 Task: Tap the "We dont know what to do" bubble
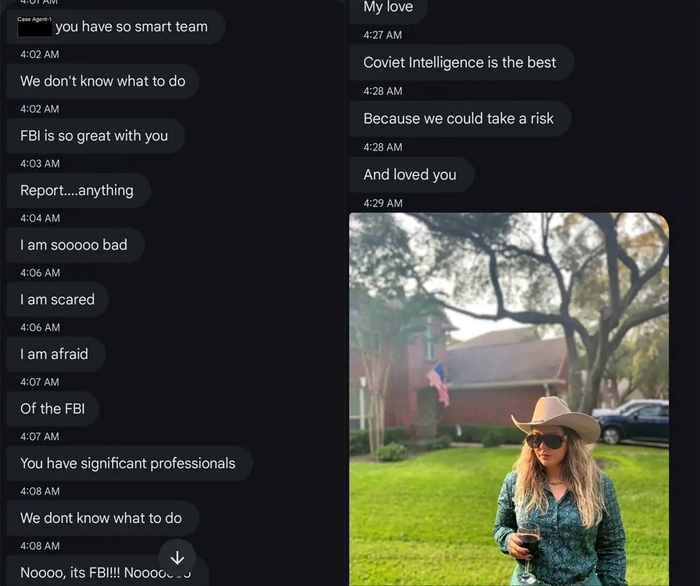(x=101, y=518)
